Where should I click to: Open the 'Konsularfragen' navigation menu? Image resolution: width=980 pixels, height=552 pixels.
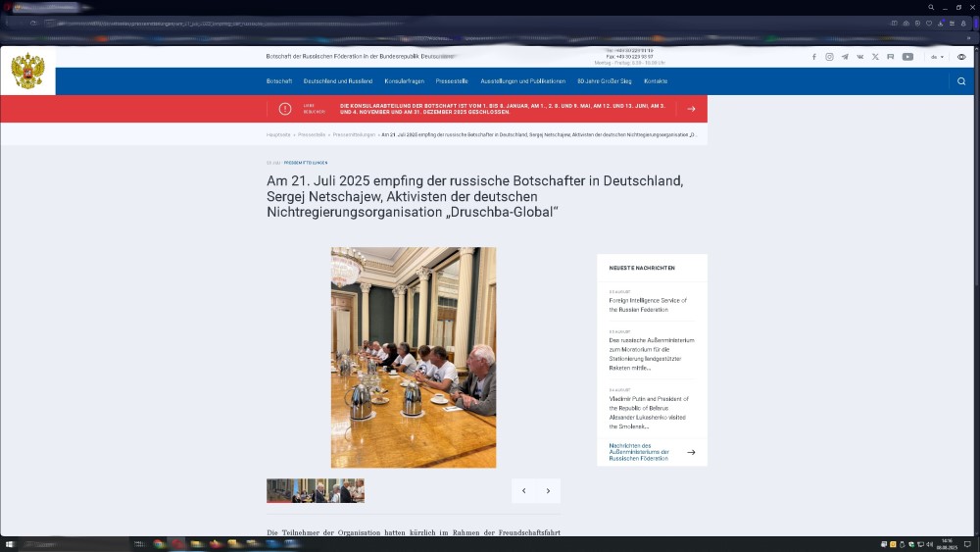pos(404,81)
